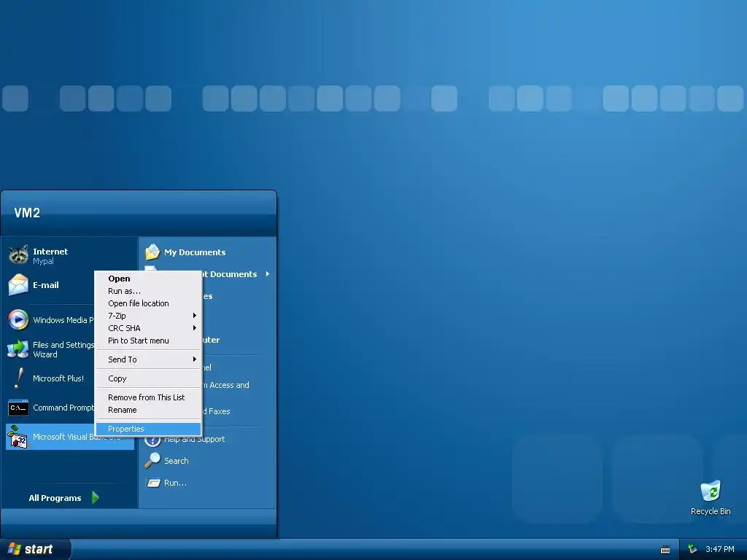Click Run... label text

pos(175,483)
